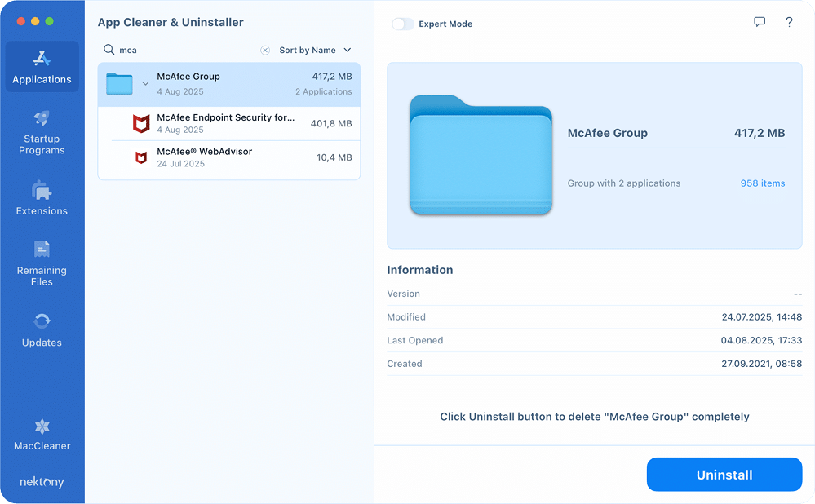Click App Cleaner & Uninstaller title

point(171,22)
